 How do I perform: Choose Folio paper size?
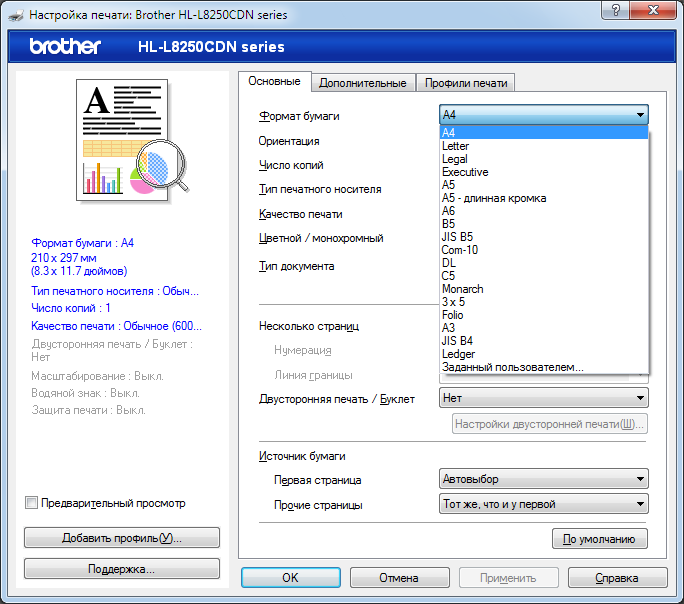click(544, 315)
